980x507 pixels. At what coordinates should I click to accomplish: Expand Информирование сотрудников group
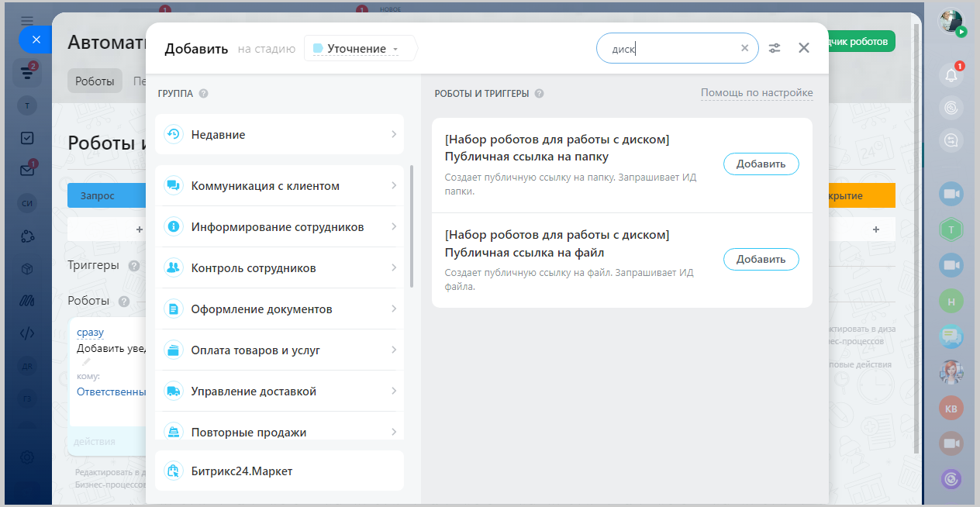coord(279,227)
